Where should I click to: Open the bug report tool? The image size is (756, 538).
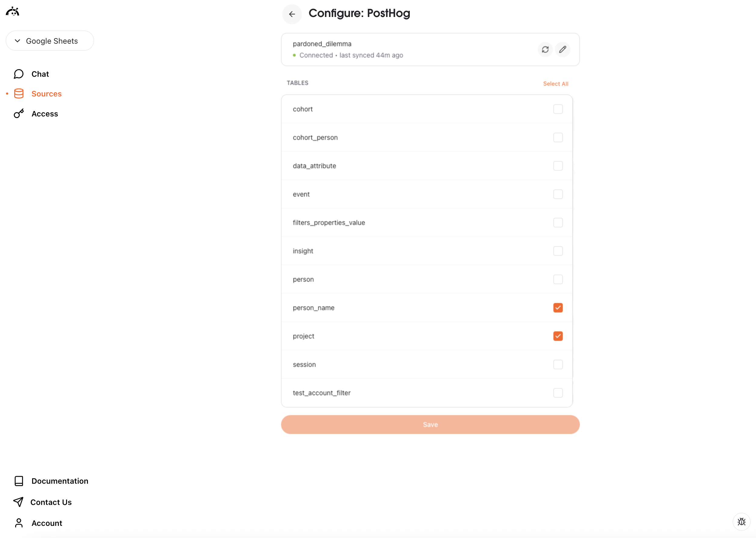click(741, 522)
